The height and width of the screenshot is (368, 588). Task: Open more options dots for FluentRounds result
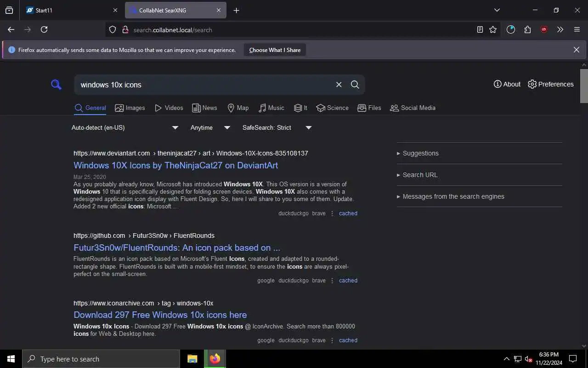pyautogui.click(x=332, y=281)
